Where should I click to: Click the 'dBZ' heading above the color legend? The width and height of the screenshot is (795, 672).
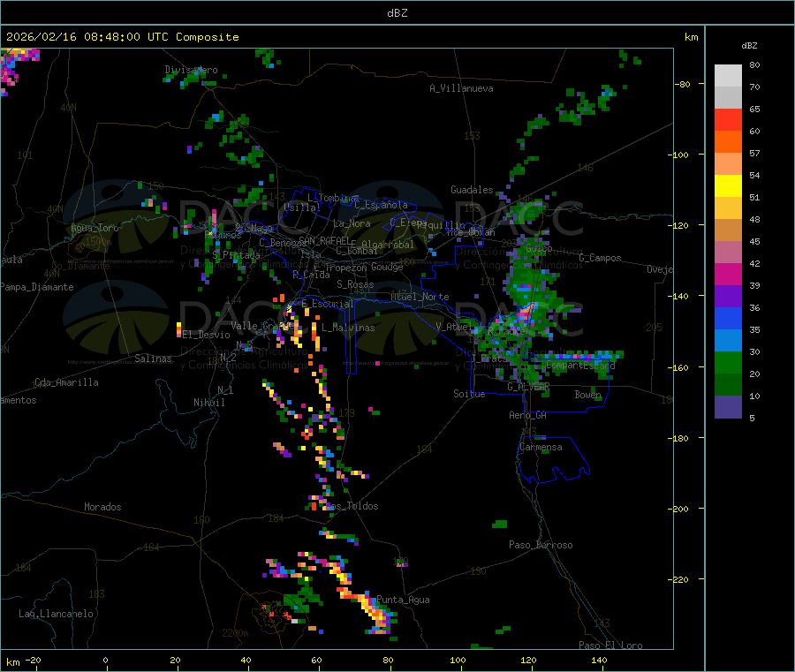point(749,46)
